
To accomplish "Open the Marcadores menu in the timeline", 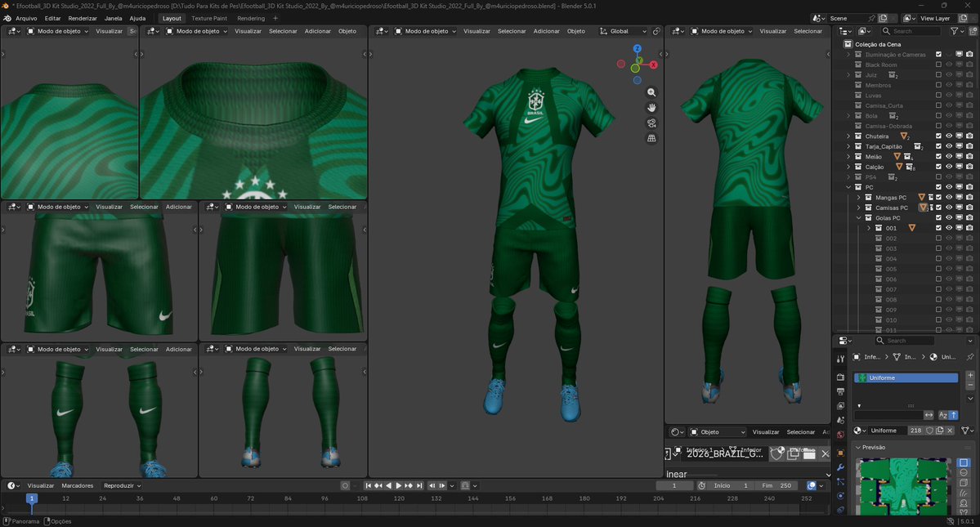I will [x=78, y=486].
